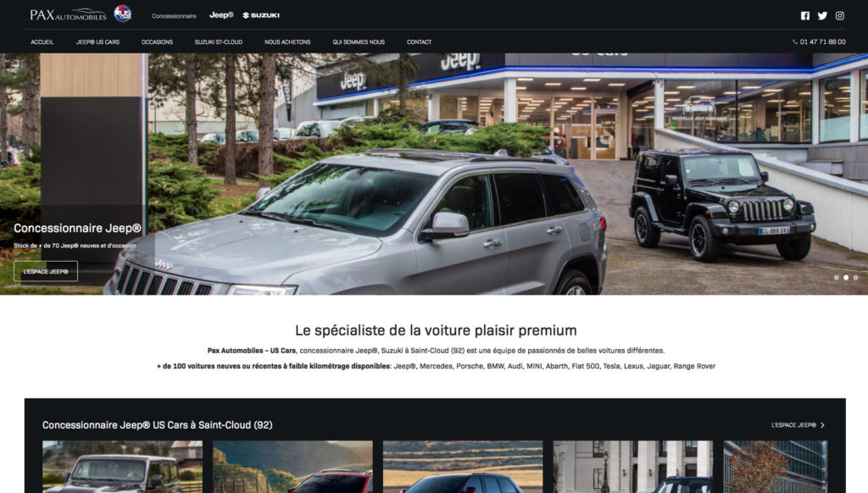Click the Suzuki brand logo in header
The image size is (868, 493).
(261, 15)
